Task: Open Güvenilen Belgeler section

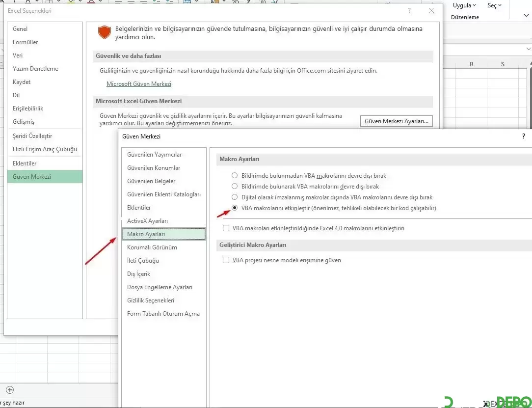Action: click(163, 181)
